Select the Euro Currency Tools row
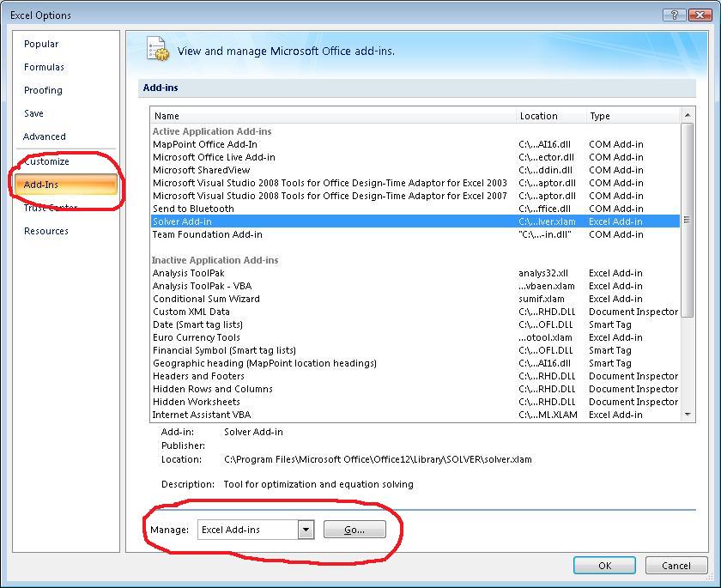 (415, 337)
